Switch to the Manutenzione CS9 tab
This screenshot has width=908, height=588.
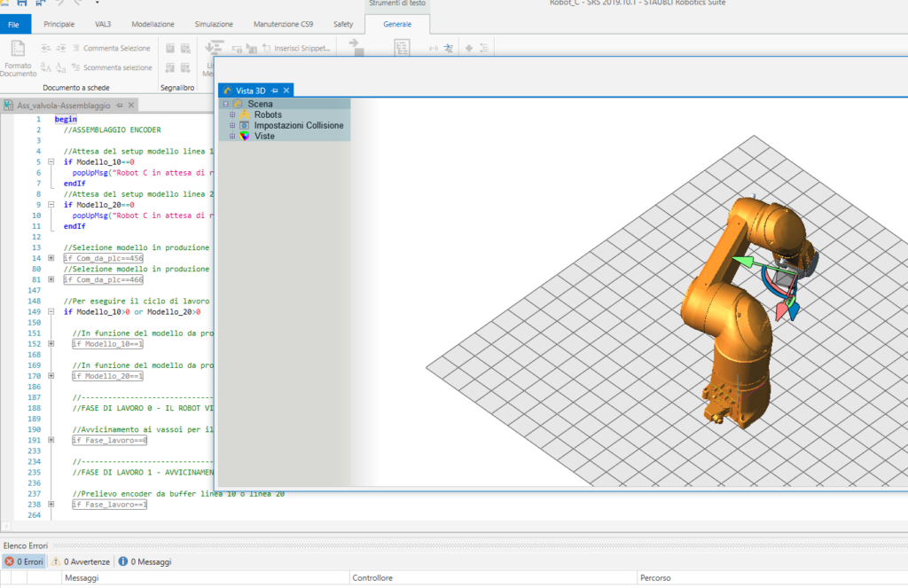pyautogui.click(x=283, y=24)
